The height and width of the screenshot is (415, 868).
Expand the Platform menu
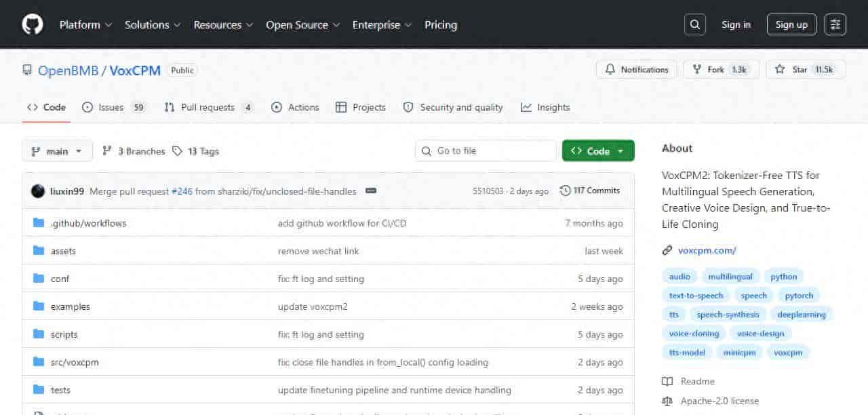pyautogui.click(x=85, y=24)
